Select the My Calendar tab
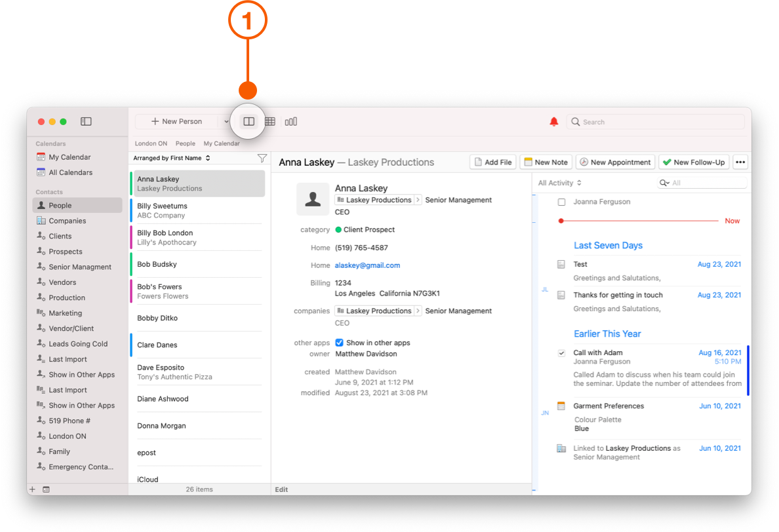This screenshot has height=532, width=779. click(x=222, y=143)
